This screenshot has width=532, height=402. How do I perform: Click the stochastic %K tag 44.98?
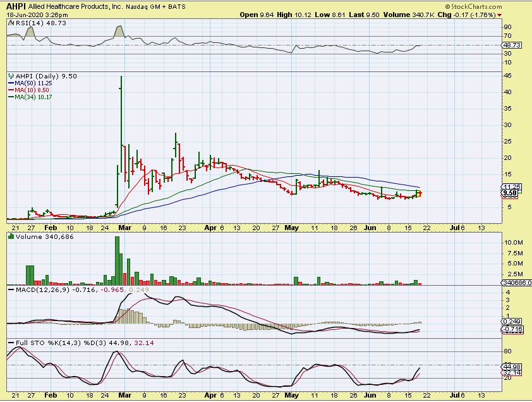[x=512, y=367]
